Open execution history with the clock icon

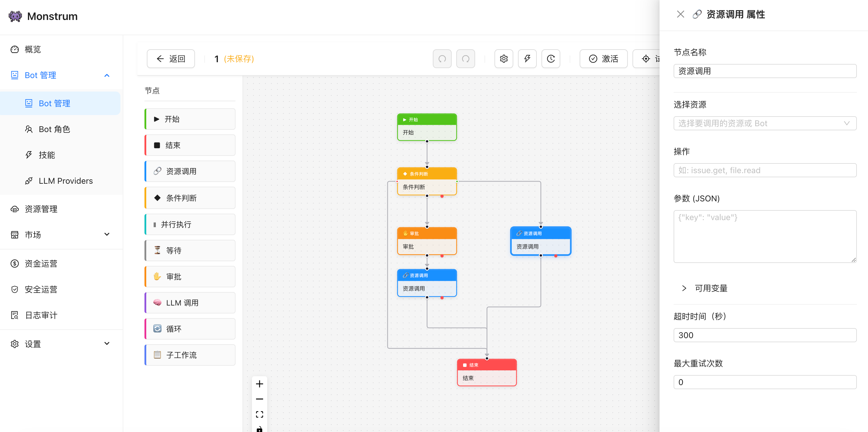(x=551, y=59)
